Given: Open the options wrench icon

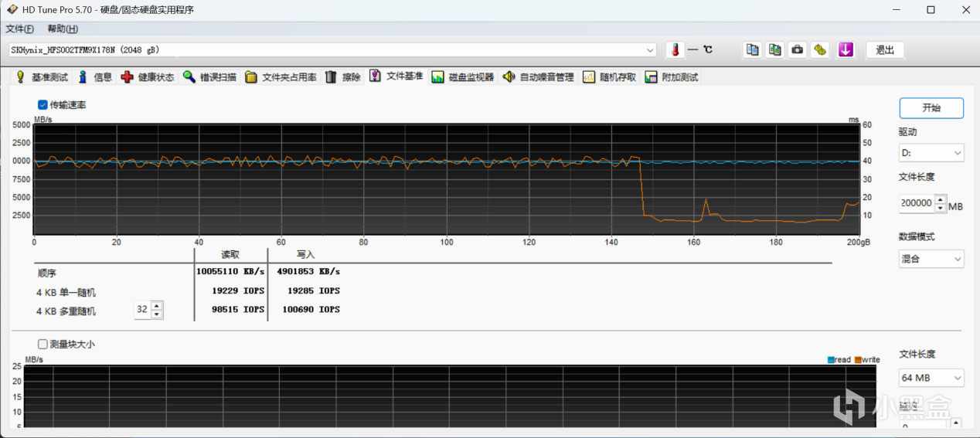Looking at the screenshot, I should coord(821,49).
